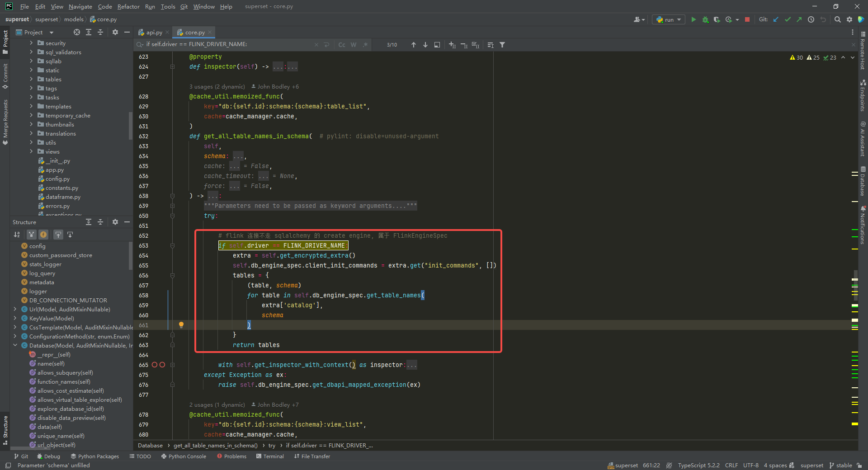Click the lightbulb quick-fix on line 661
Viewport: 868px width, 470px height.
tap(181, 325)
